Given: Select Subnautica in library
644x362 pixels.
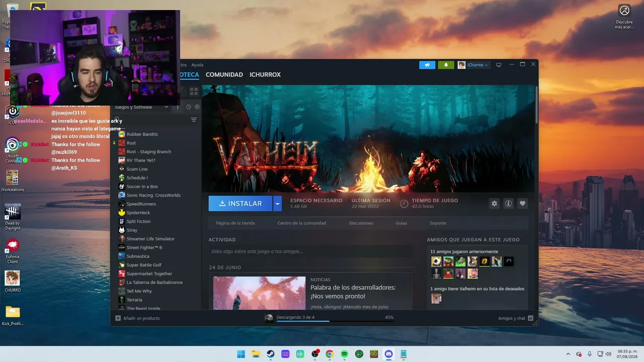Looking at the screenshot, I should 138,256.
